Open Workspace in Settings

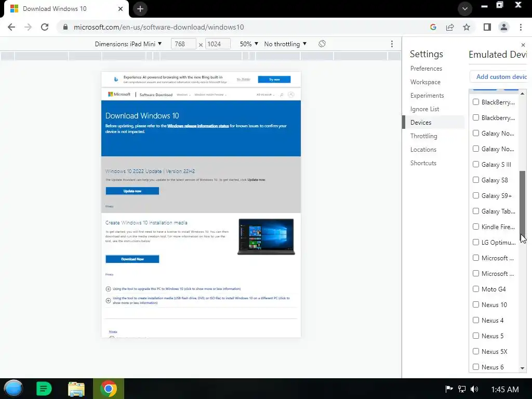(425, 82)
